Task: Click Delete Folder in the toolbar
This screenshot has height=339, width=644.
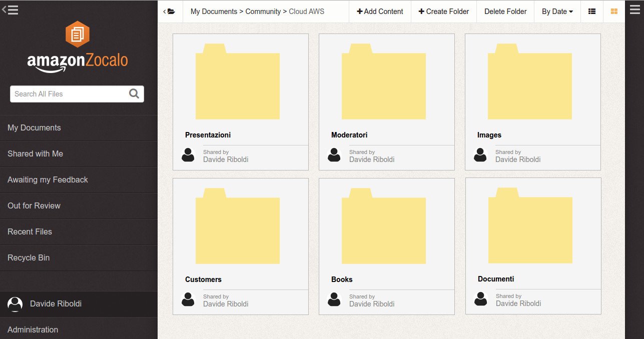Action: pyautogui.click(x=505, y=11)
